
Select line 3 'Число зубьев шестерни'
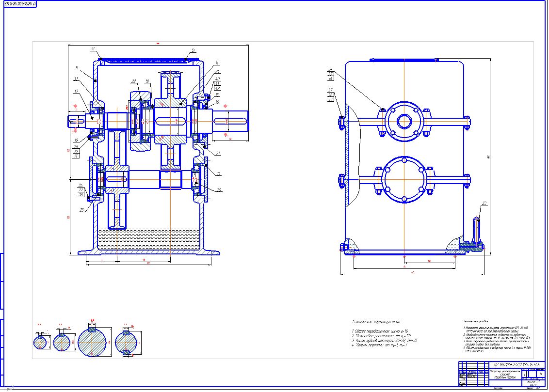(385, 340)
